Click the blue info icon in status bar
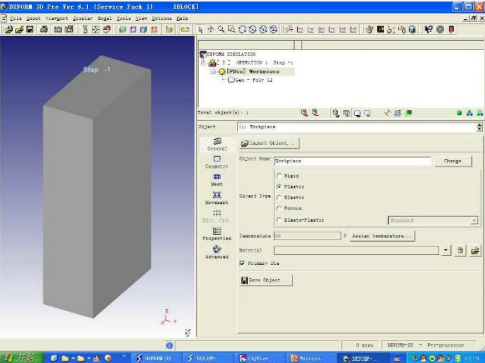 pos(169,346)
